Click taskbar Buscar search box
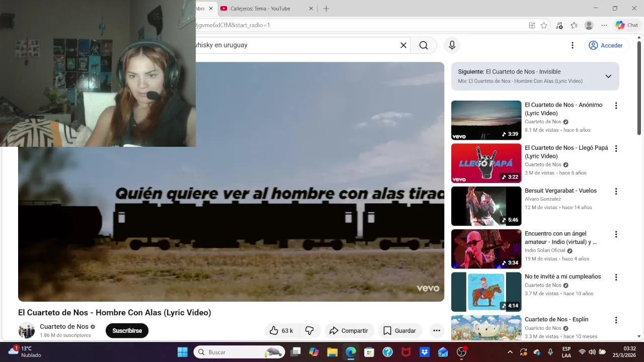This screenshot has width=644, height=362. coord(239,352)
